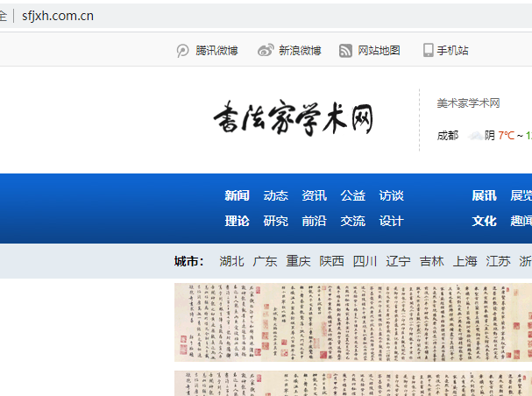Select 理论 in the blue navigation bar
The height and width of the screenshot is (396, 532).
point(237,221)
